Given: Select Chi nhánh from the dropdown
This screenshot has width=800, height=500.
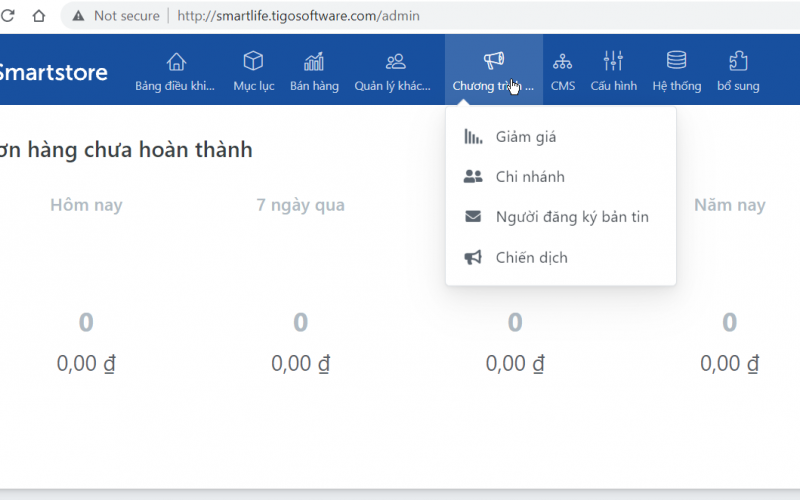Looking at the screenshot, I should click(x=530, y=177).
